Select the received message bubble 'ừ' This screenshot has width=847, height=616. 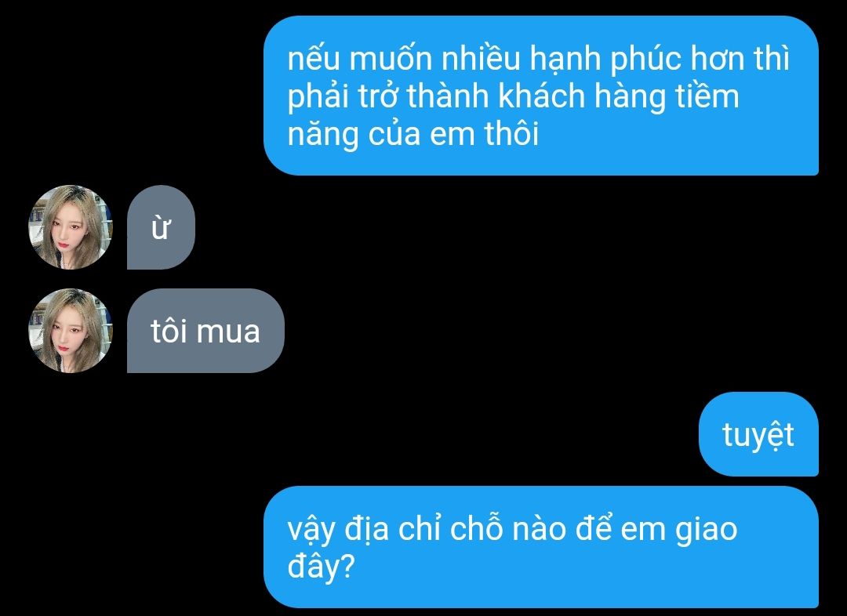pyautogui.click(x=161, y=227)
